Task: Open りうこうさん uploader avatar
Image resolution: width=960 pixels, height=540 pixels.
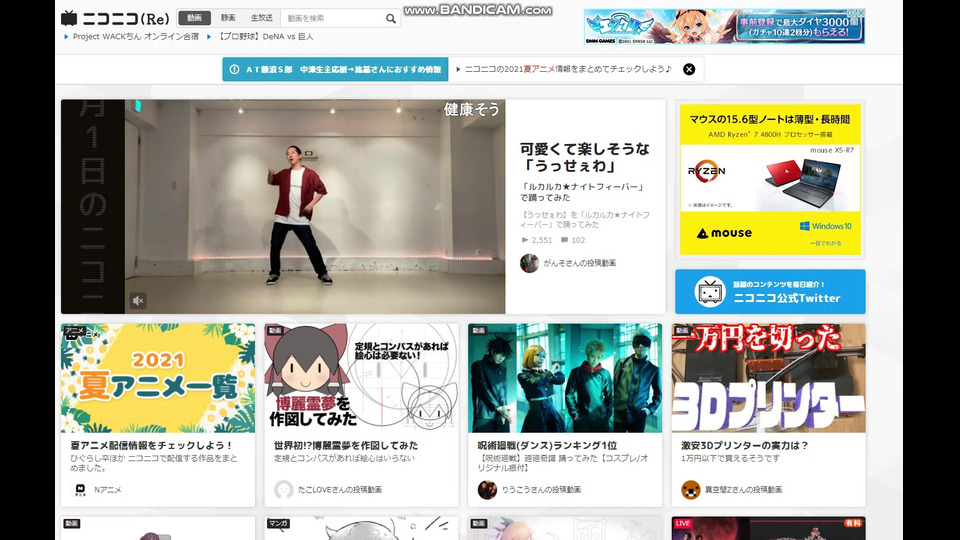Action: tap(487, 490)
